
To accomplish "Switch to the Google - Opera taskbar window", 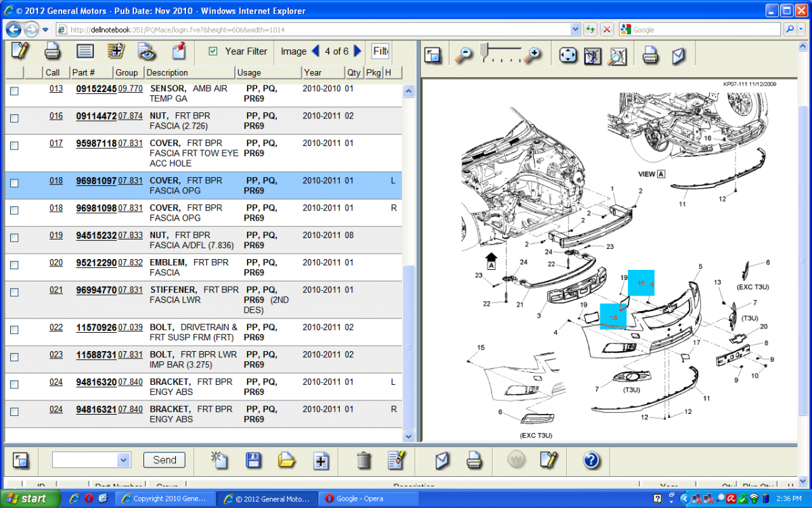I will coord(369,499).
